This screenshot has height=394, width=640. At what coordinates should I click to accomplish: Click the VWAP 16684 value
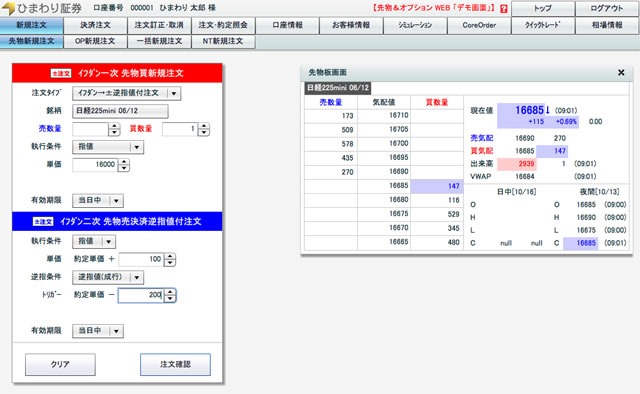coord(524,176)
